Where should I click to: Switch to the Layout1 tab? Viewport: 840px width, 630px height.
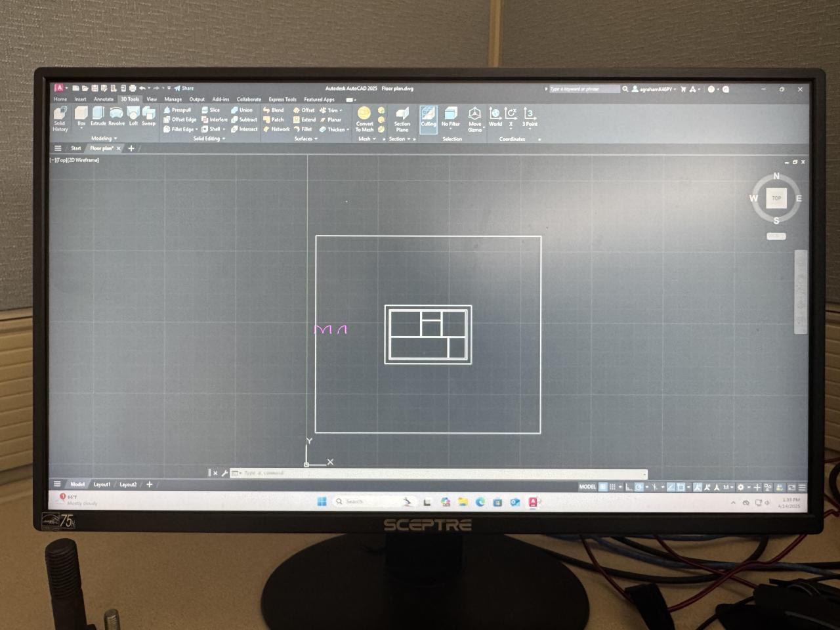click(102, 484)
